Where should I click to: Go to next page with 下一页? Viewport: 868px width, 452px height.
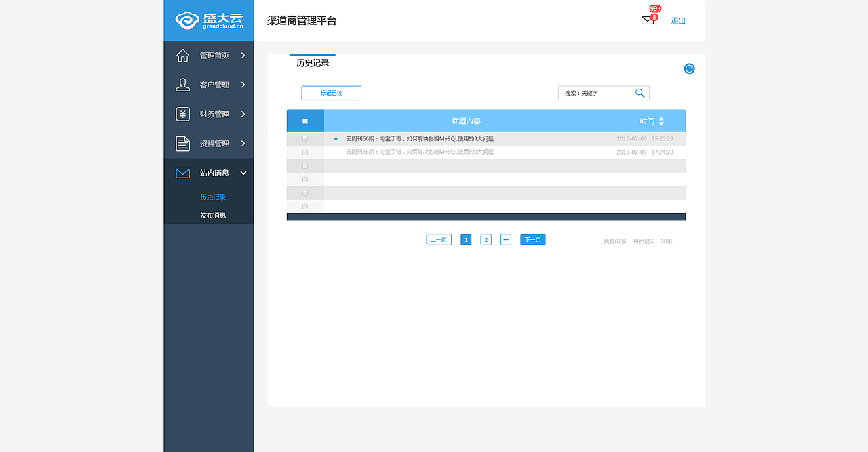click(x=533, y=239)
